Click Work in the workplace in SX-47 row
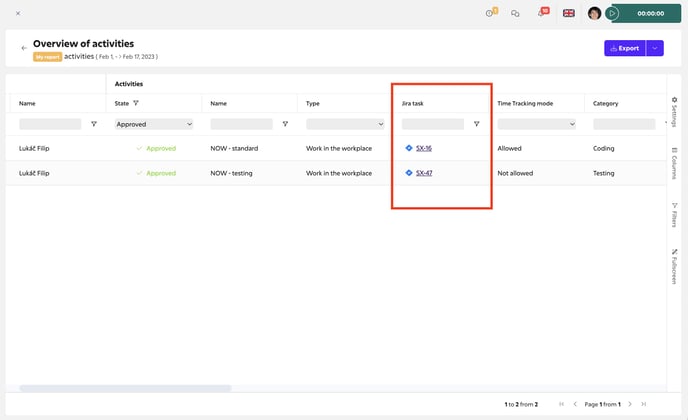Screen dimensions: 688x420 [x=339, y=173]
